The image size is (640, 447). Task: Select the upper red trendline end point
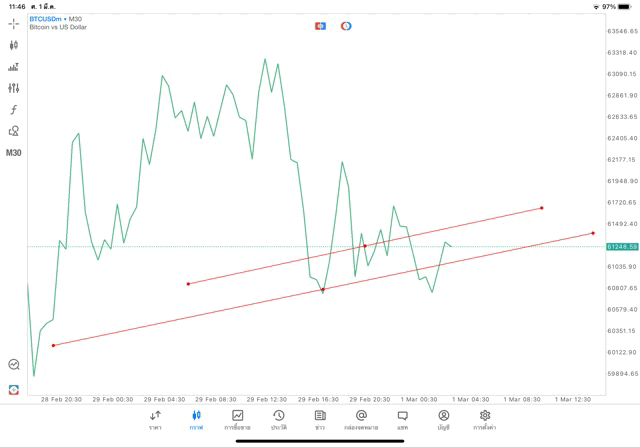click(x=542, y=208)
